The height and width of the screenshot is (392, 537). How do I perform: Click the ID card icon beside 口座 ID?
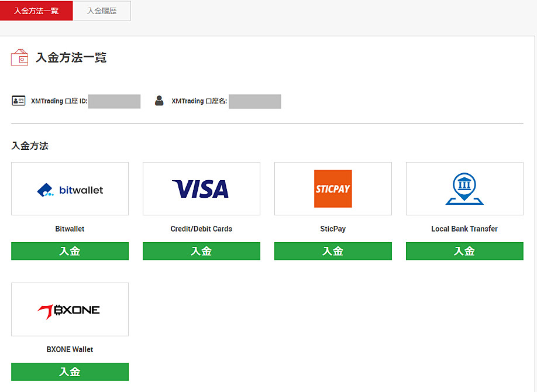19,101
